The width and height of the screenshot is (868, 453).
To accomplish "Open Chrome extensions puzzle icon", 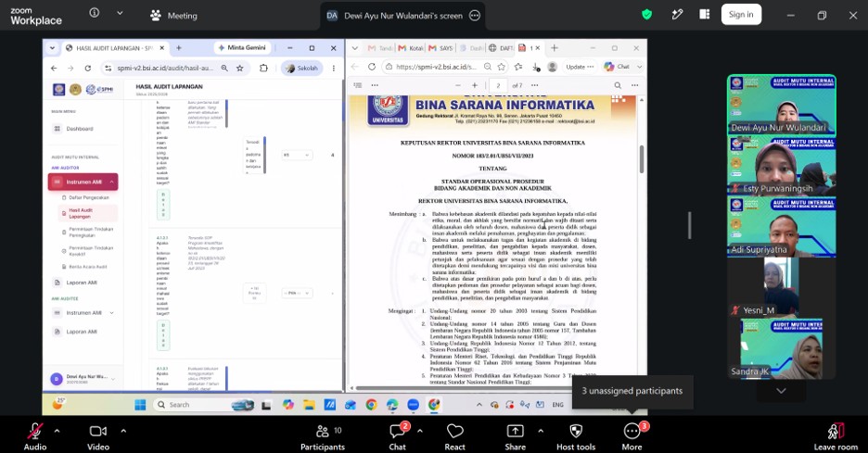I will [x=263, y=68].
